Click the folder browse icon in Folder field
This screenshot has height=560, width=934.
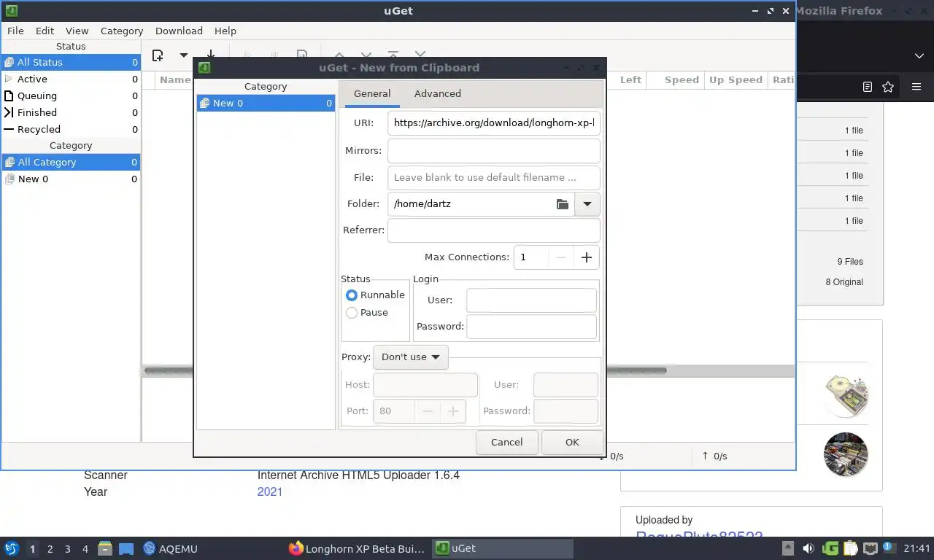pyautogui.click(x=562, y=204)
